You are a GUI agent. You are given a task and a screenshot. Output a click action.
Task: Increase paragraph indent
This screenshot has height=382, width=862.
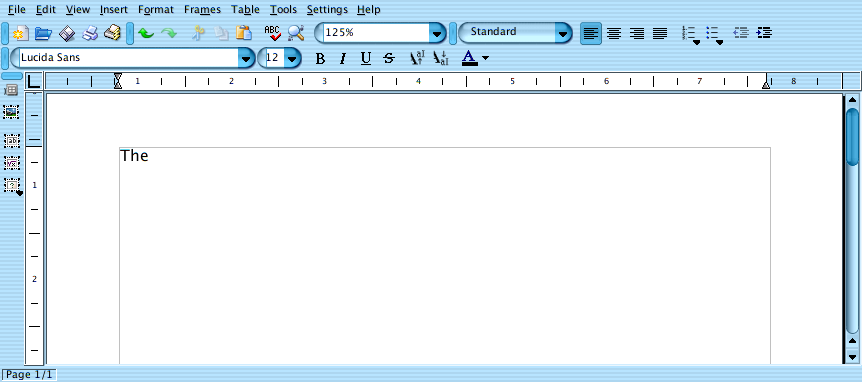764,33
